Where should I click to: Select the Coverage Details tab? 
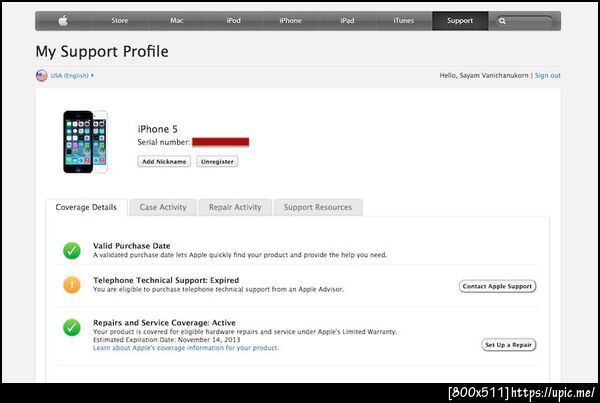point(86,207)
